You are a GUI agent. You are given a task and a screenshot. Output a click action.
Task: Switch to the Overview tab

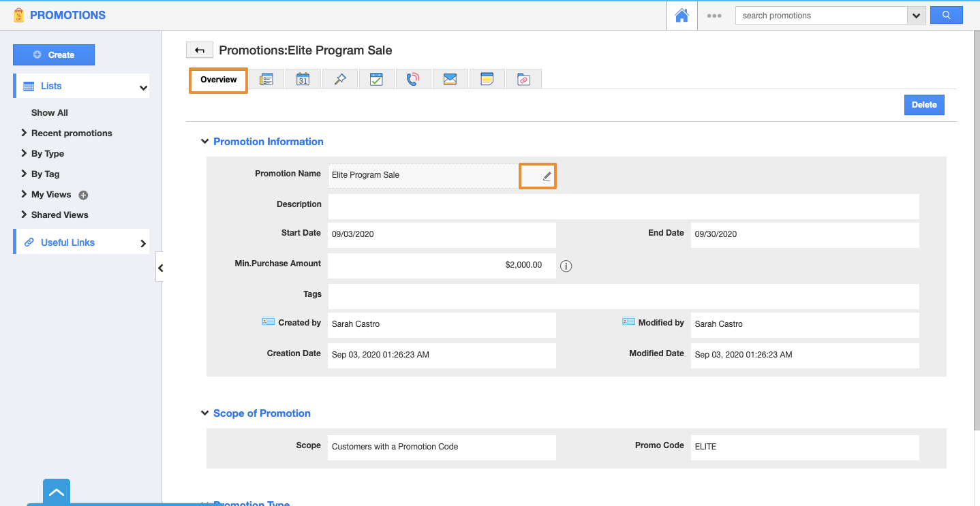pos(218,80)
